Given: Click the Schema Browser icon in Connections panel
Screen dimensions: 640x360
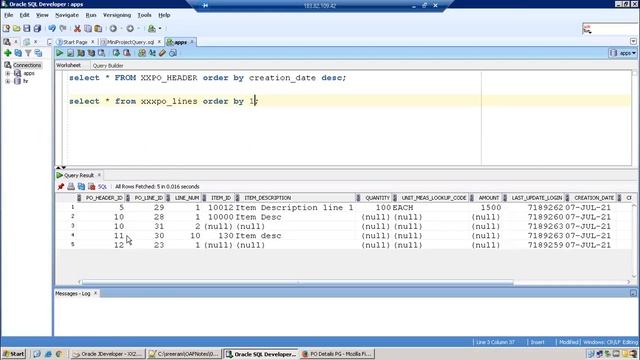Looking at the screenshot, I should click(38, 53).
